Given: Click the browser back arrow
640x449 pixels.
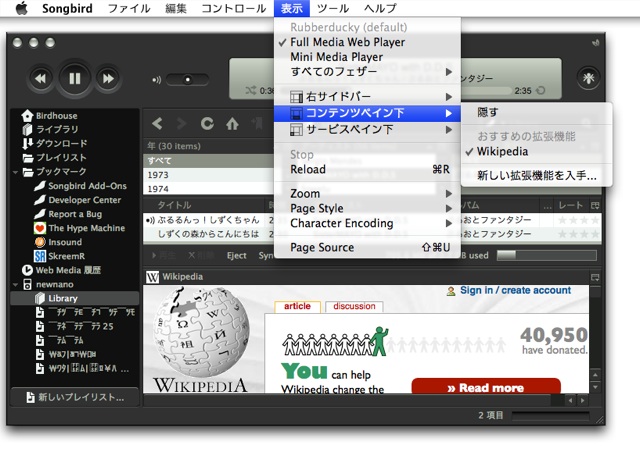Looking at the screenshot, I should [158, 123].
